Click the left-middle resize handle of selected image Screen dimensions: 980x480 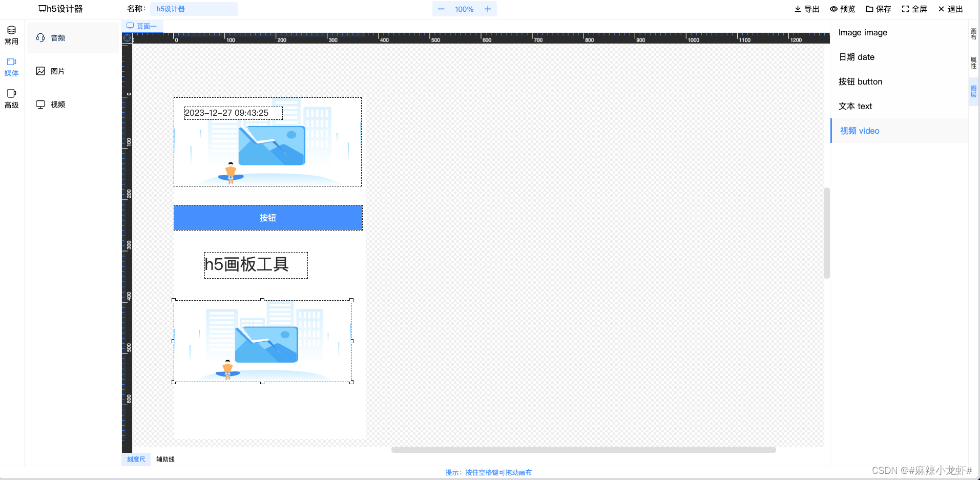[x=174, y=341]
